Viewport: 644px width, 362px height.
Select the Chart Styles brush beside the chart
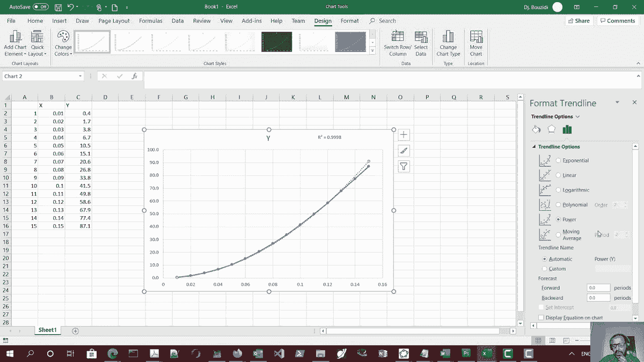403,151
